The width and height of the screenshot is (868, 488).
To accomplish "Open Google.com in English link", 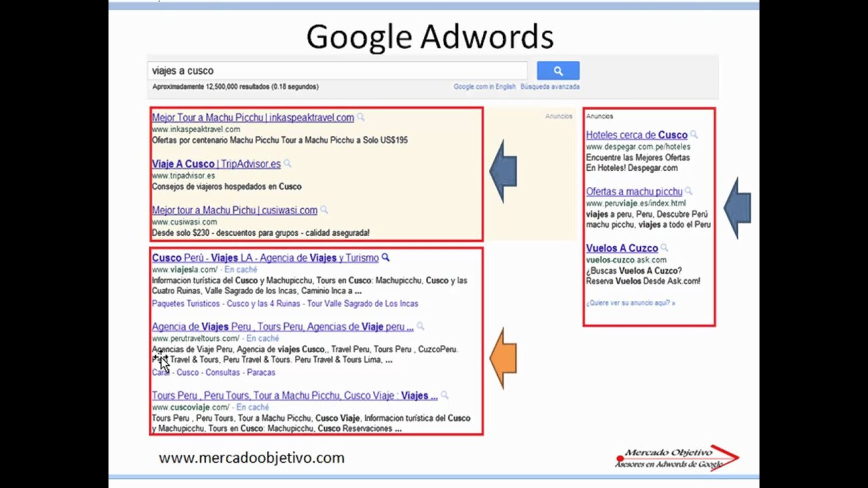I will pyautogui.click(x=484, y=87).
